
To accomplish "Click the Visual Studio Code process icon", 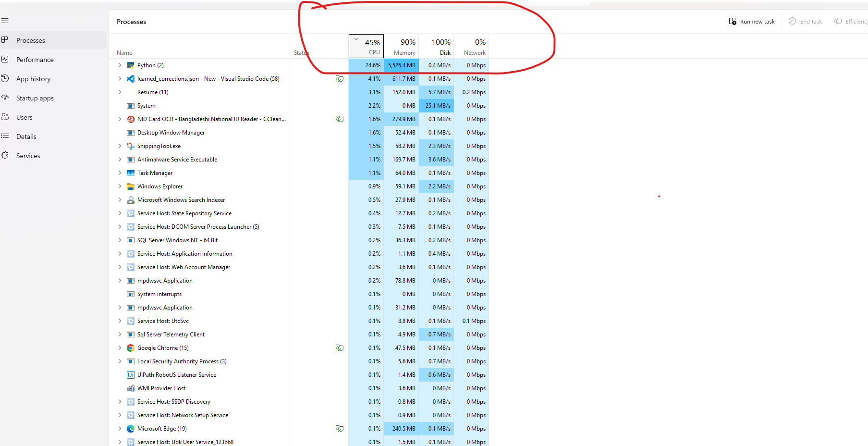I will (130, 79).
